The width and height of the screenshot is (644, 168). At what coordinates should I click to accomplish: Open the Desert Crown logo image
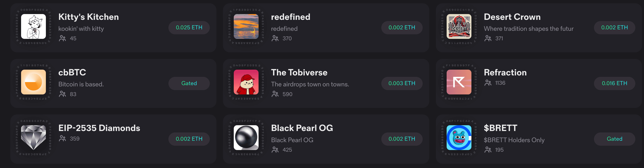[459, 26]
